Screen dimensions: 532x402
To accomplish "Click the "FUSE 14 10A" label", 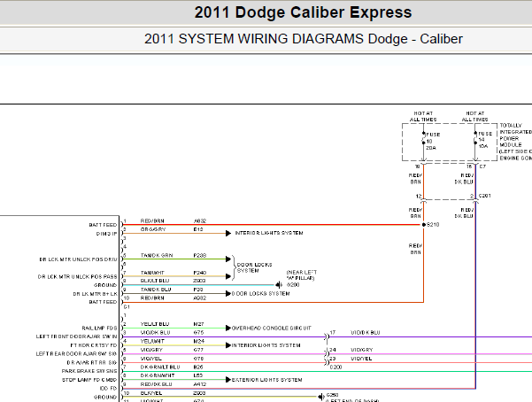I will (x=485, y=140).
